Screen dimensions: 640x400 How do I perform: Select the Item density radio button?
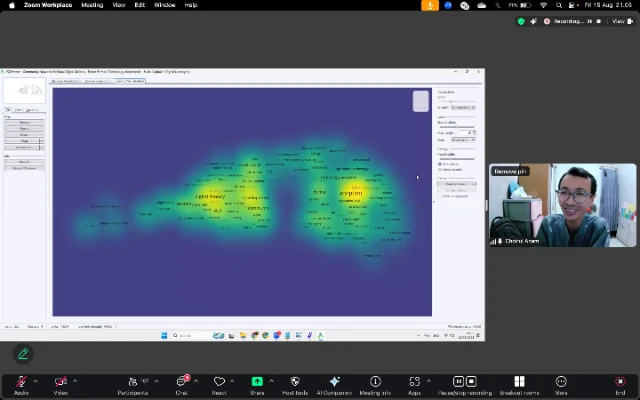coord(440,164)
